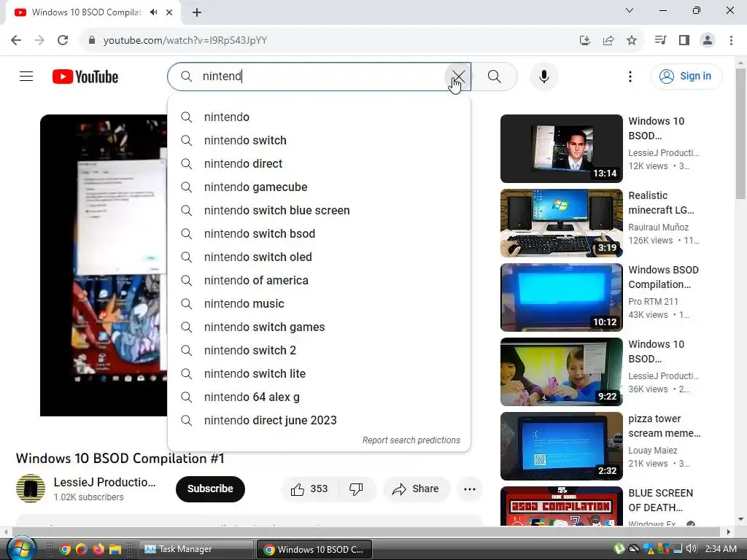Image resolution: width=747 pixels, height=560 pixels.
Task: Select 'nintendo direct' suggestion
Action: 319,164
